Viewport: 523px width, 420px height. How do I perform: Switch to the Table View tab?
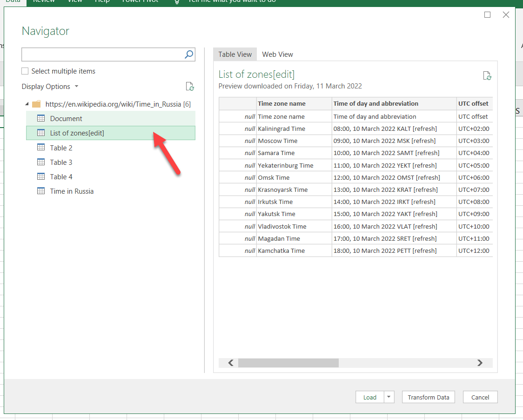[x=235, y=54]
